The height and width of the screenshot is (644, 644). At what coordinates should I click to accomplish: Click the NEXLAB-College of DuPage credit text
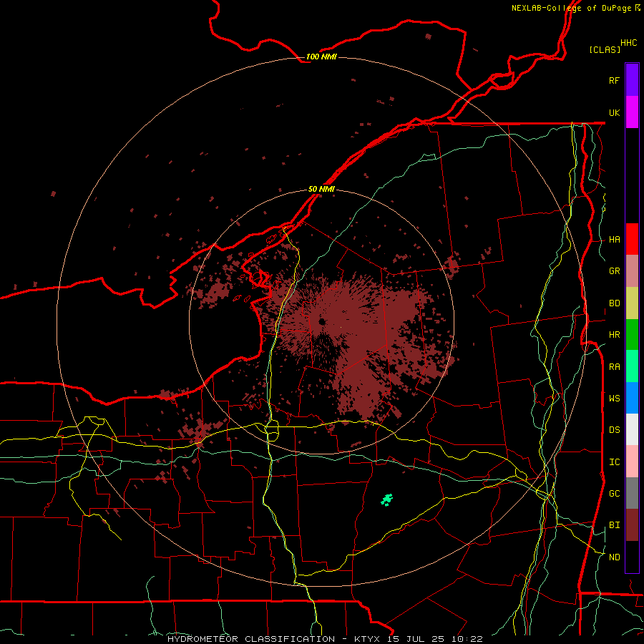tap(575, 8)
